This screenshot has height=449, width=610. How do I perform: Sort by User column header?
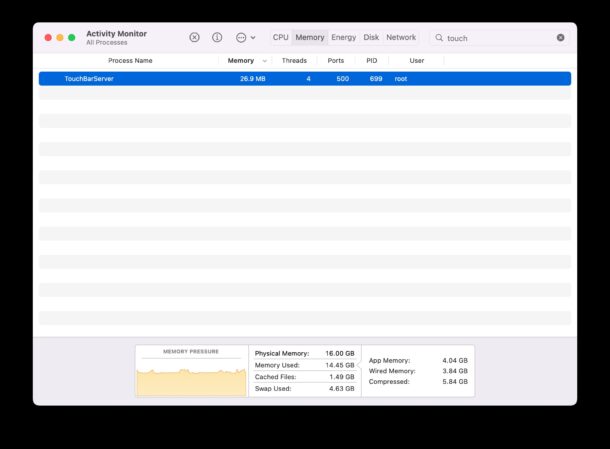[x=416, y=61]
